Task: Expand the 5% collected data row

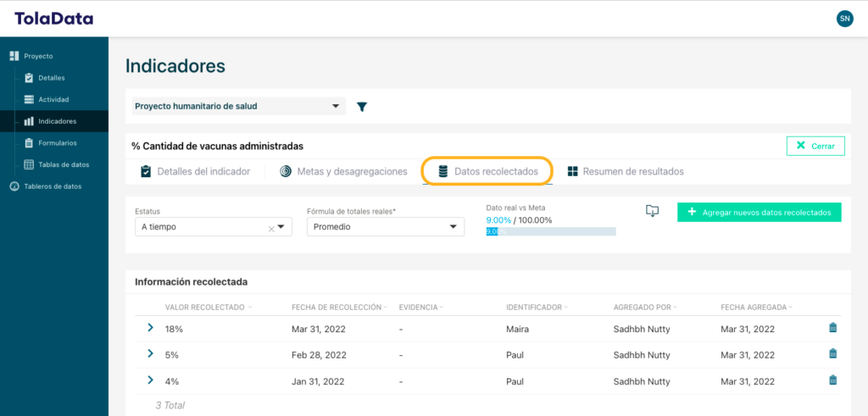Action: pyautogui.click(x=150, y=354)
